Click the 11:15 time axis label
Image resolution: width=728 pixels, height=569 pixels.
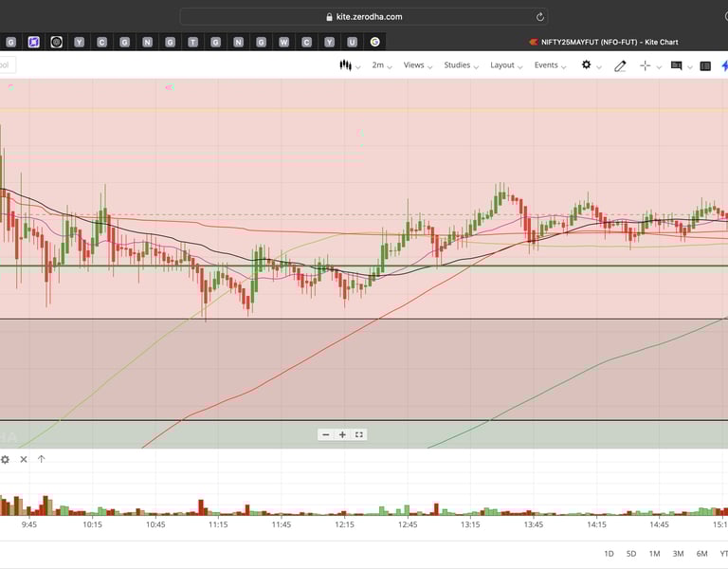pos(218,524)
